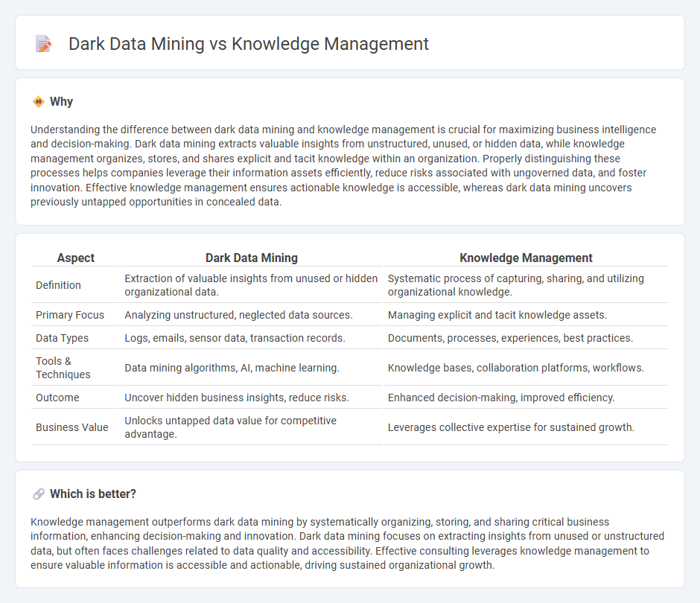This screenshot has width=700, height=603.
Task: Click the chain link icon beside Which is better?
Action: pyautogui.click(x=39, y=494)
